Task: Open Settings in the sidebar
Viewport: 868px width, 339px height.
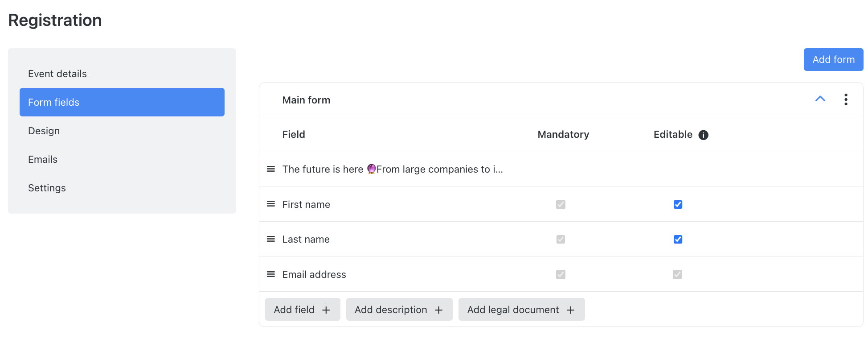Action: [x=47, y=188]
